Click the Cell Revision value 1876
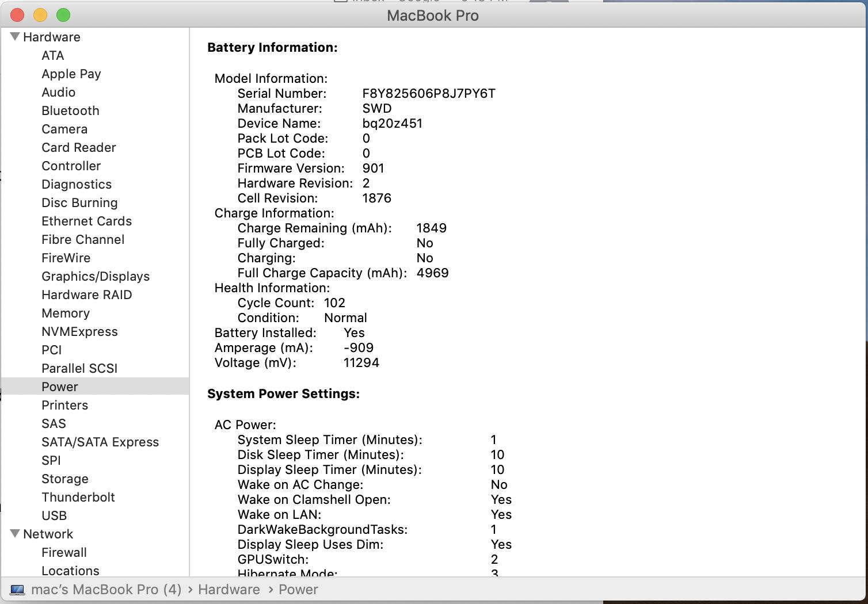This screenshot has width=868, height=604. 377,198
